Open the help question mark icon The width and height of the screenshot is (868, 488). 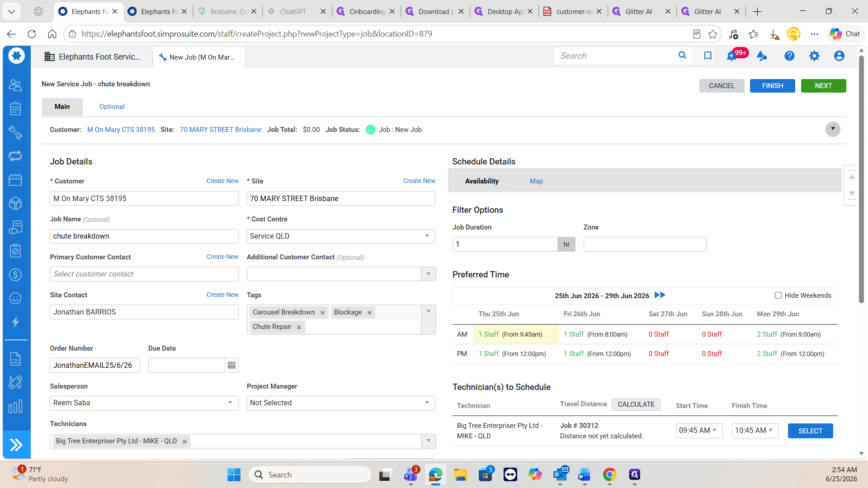(789, 56)
